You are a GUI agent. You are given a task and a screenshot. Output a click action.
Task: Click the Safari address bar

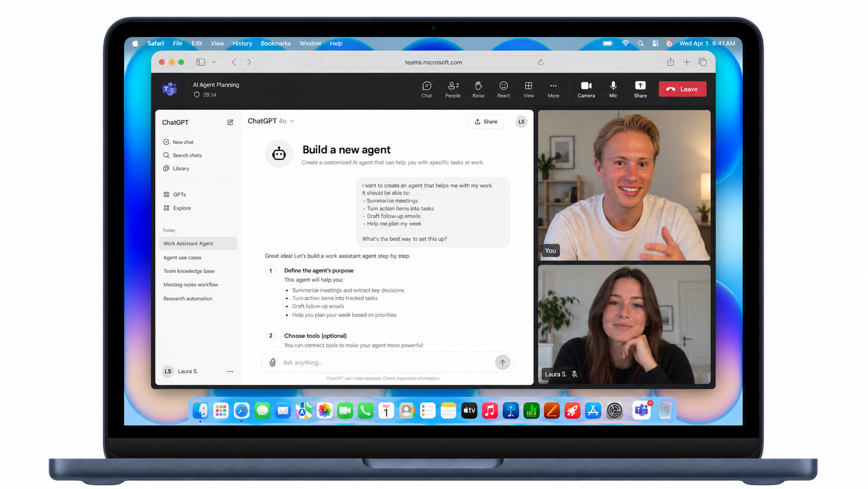[x=433, y=62]
